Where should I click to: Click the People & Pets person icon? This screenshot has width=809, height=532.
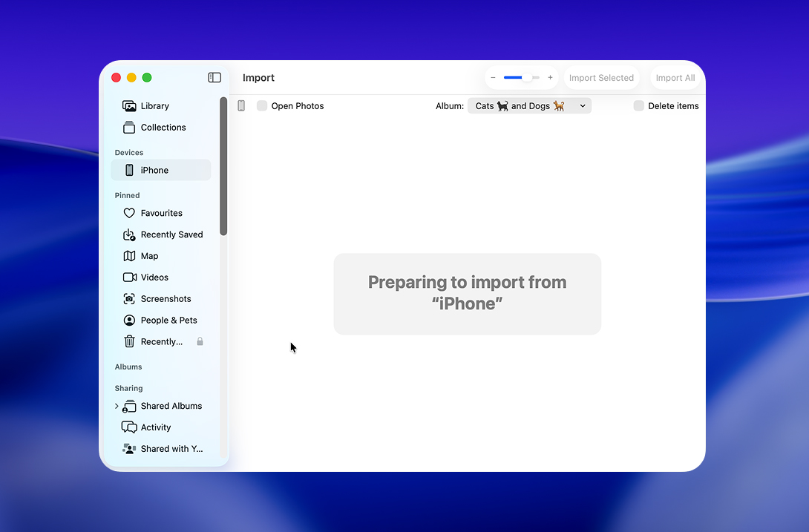(129, 321)
